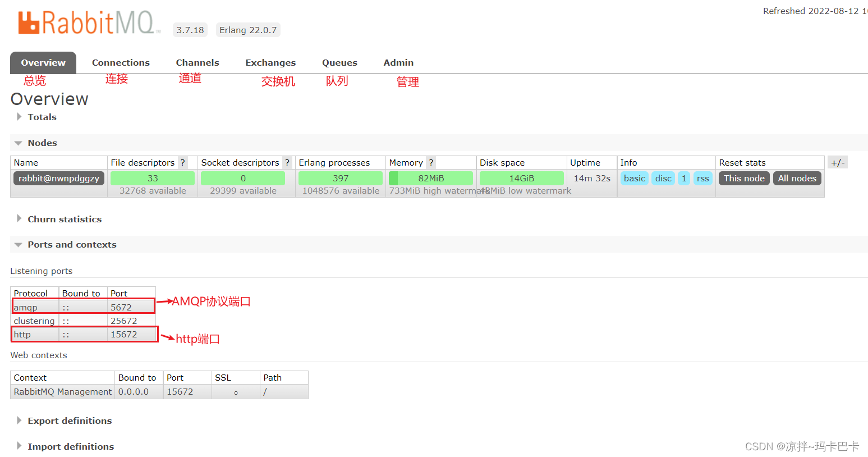Image resolution: width=868 pixels, height=457 pixels.
Task: Click the RabbitMQ logo
Action: click(90, 23)
